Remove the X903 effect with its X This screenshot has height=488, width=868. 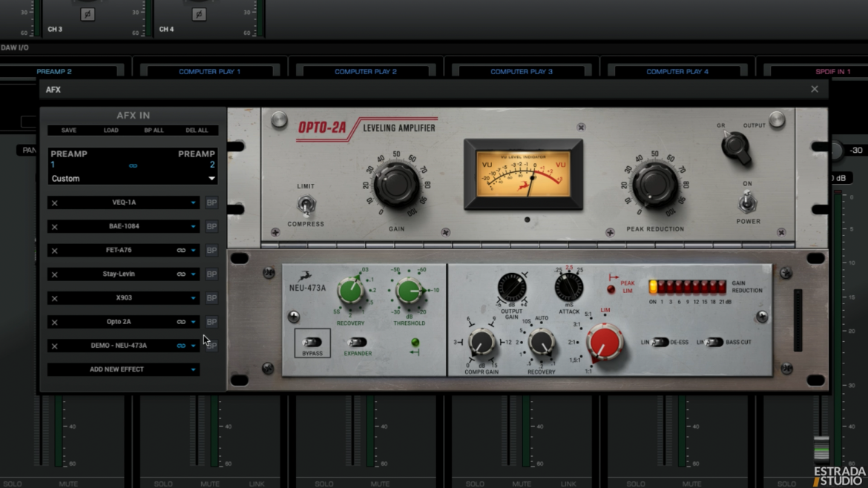click(x=54, y=298)
